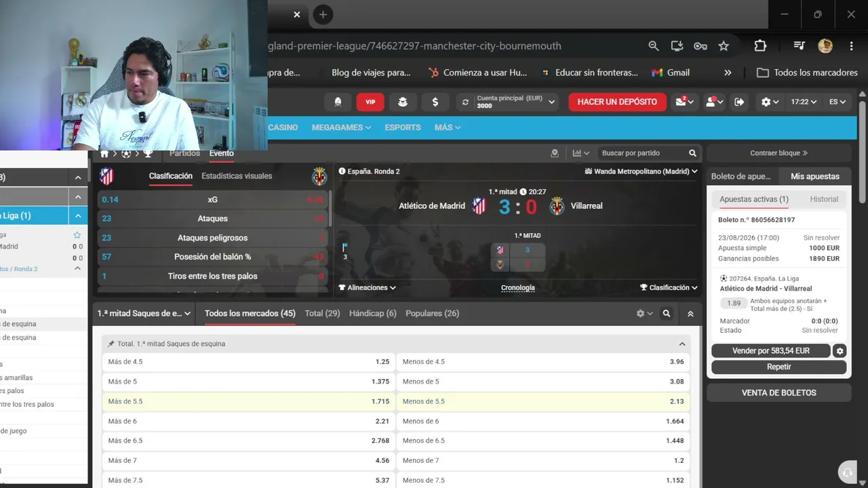Open a new browser tab with plus
The height and width of the screenshot is (488, 868).
tap(323, 14)
